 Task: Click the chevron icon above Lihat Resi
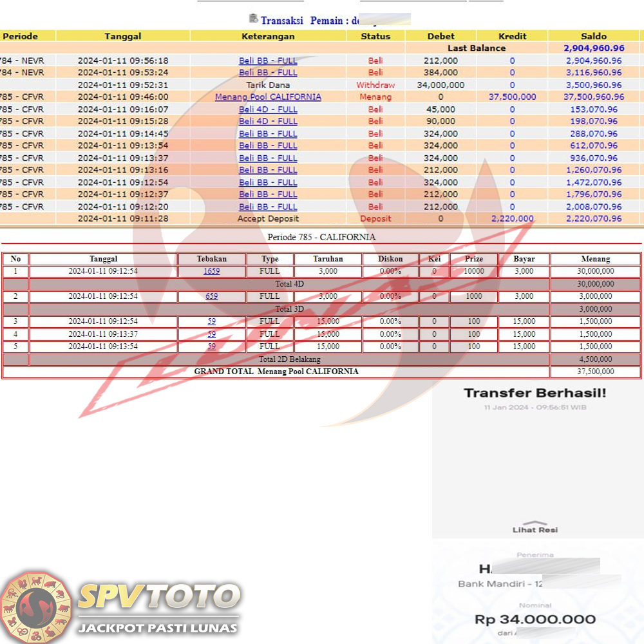click(535, 522)
